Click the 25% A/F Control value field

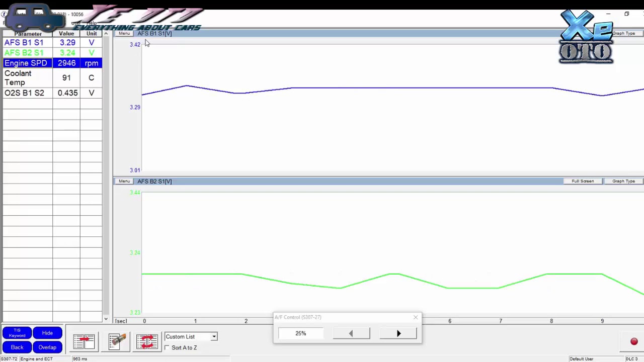pyautogui.click(x=301, y=333)
